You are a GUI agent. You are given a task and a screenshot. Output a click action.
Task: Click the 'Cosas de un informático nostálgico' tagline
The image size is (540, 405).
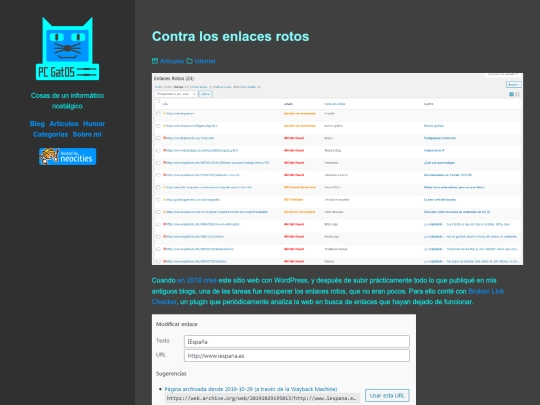coord(68,101)
